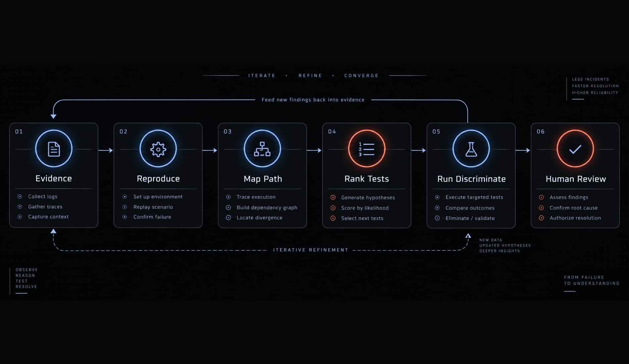Select the Evidence step title

tap(54, 178)
